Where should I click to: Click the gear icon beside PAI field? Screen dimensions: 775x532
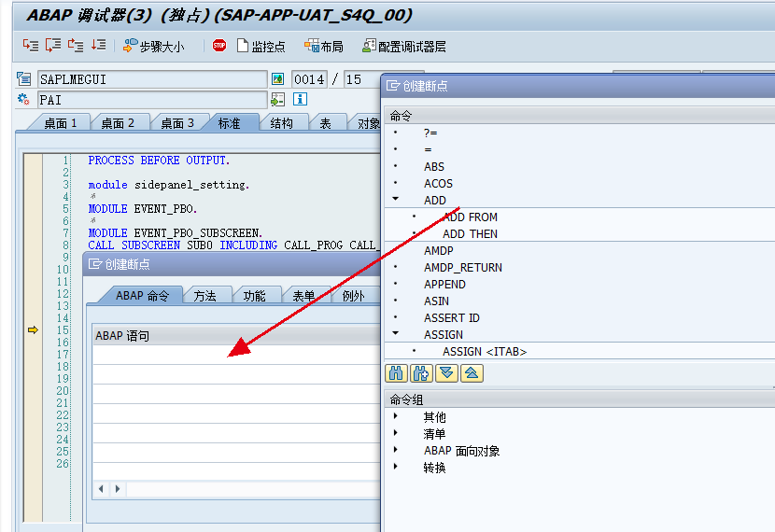click(x=23, y=99)
